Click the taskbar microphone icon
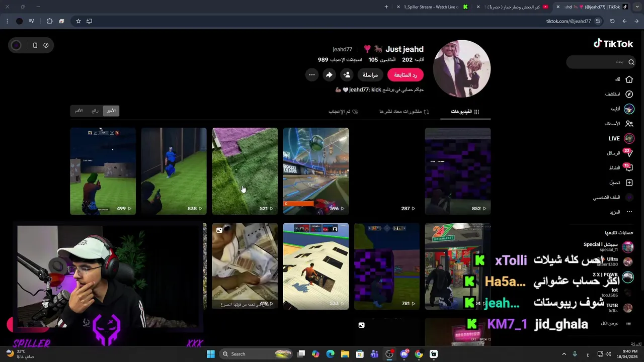Viewport: 644px width, 362px height. [575, 354]
